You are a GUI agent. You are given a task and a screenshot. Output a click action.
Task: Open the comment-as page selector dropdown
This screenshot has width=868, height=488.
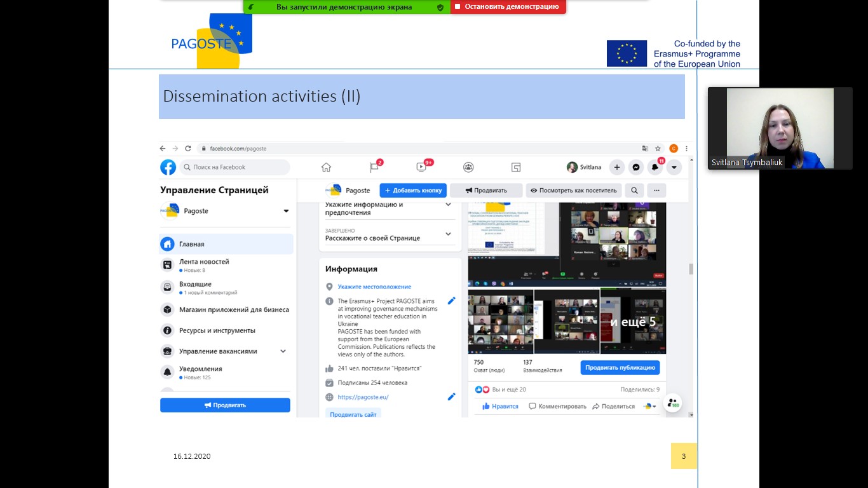click(x=650, y=406)
